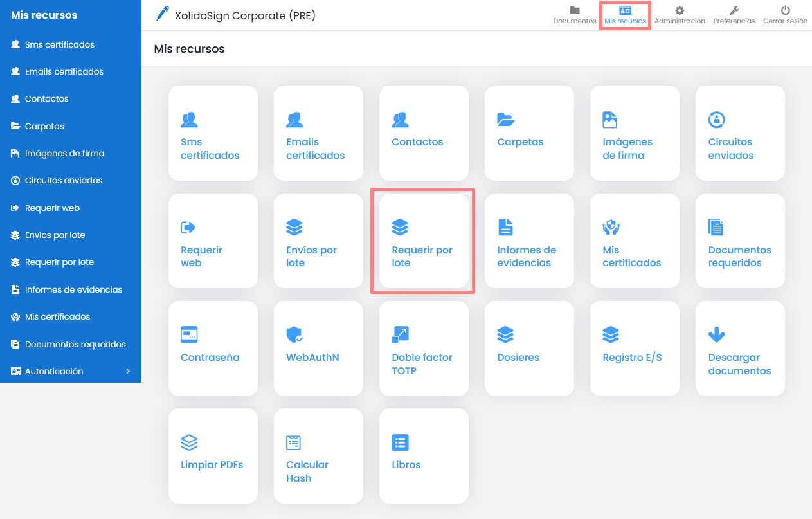Open Preferencias in the top bar
Screen dimensions: 812x519
[734, 15]
